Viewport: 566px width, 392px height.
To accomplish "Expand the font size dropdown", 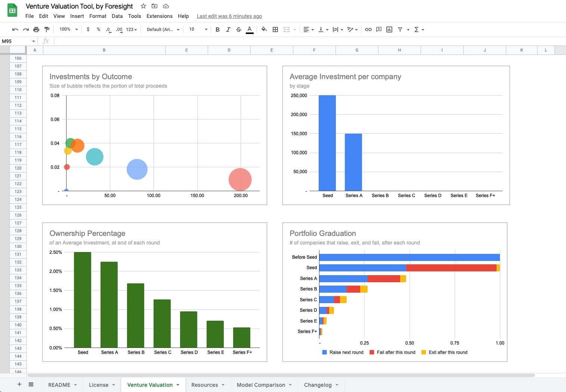I will pyautogui.click(x=198, y=29).
